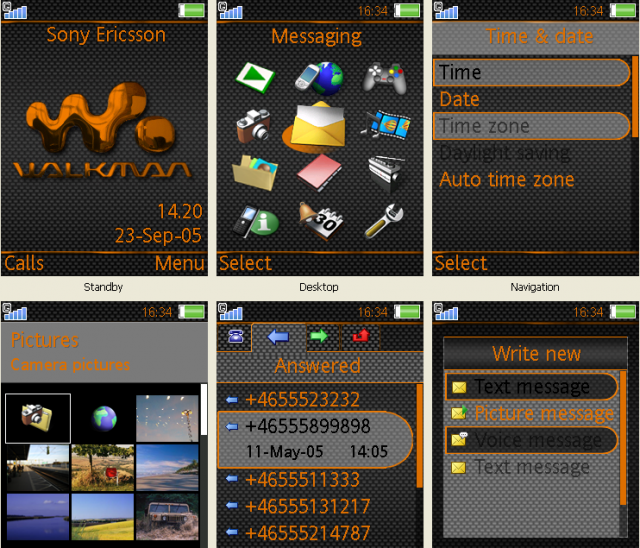Open the Camera folder thumbnail in Pictures
This screenshot has width=640, height=548.
38,418
